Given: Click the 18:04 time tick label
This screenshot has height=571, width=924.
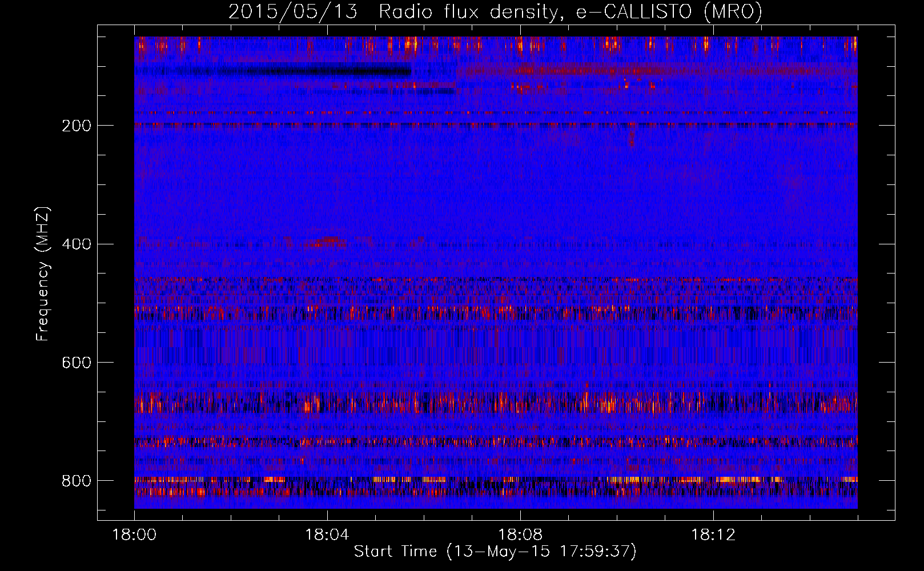Looking at the screenshot, I should click(x=327, y=535).
